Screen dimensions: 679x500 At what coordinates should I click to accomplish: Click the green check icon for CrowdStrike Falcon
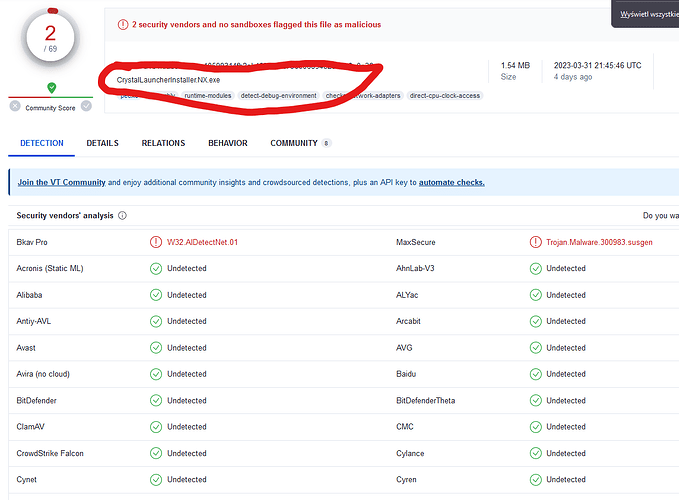pos(155,453)
